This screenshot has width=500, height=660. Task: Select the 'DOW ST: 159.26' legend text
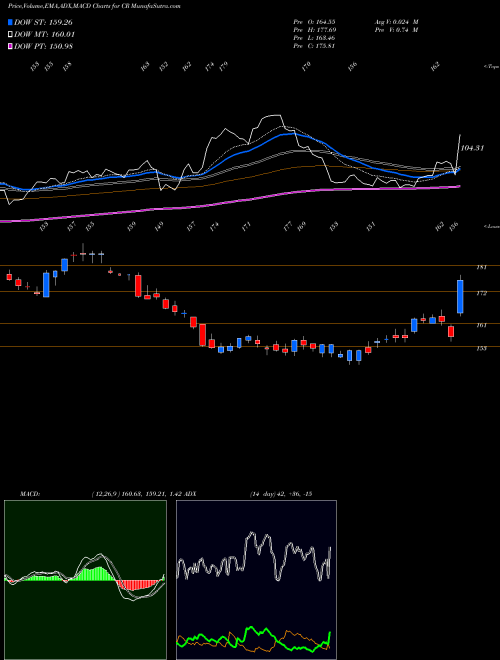coord(43,22)
